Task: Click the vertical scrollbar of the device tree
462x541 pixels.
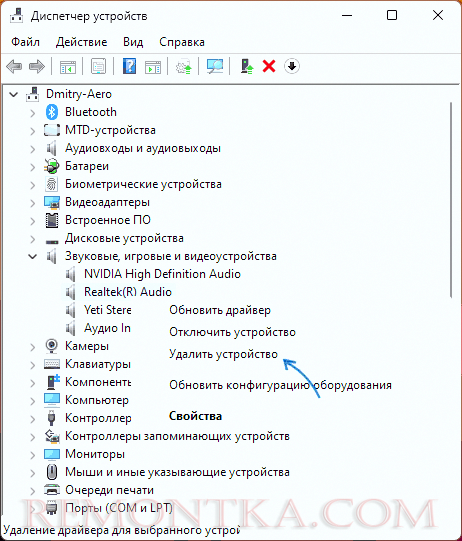Action: (x=451, y=199)
